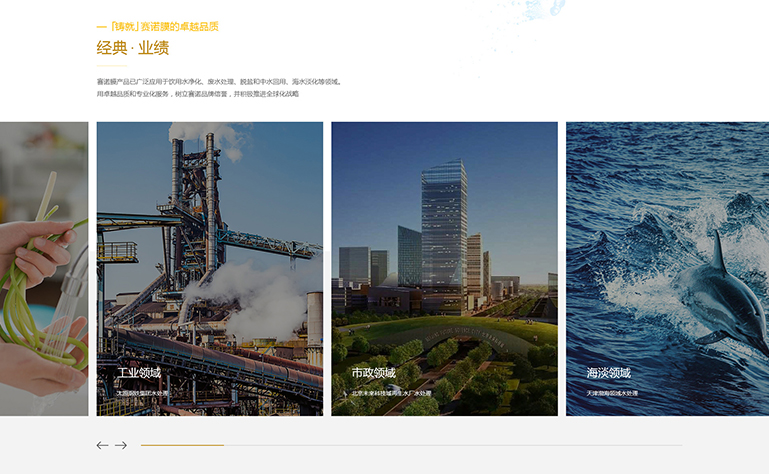
Task: Click the 天津 subtitle under 海淡领域
Action: [612, 393]
